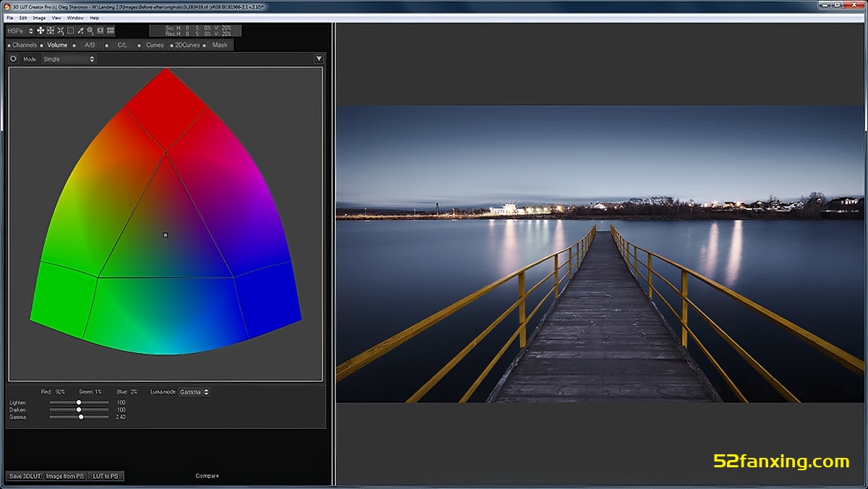
Task: Click the Green 1% readout
Action: tap(90, 391)
